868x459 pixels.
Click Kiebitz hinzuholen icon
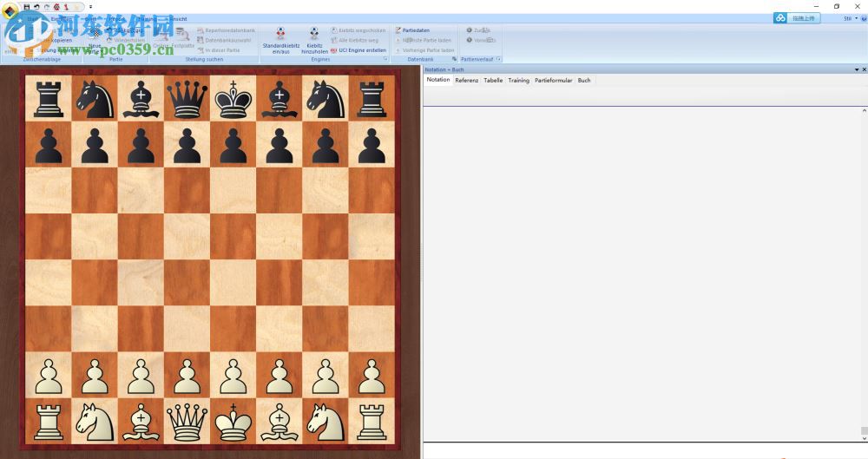tap(314, 41)
